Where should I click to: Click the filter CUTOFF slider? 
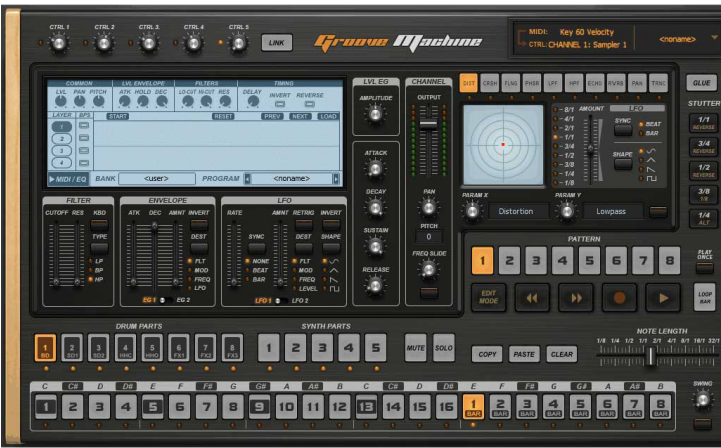pos(56,281)
